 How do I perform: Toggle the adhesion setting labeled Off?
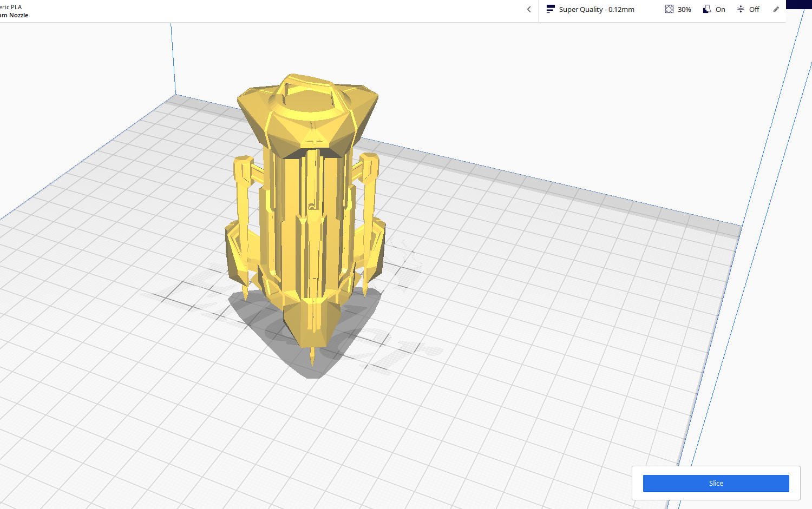[x=754, y=9]
